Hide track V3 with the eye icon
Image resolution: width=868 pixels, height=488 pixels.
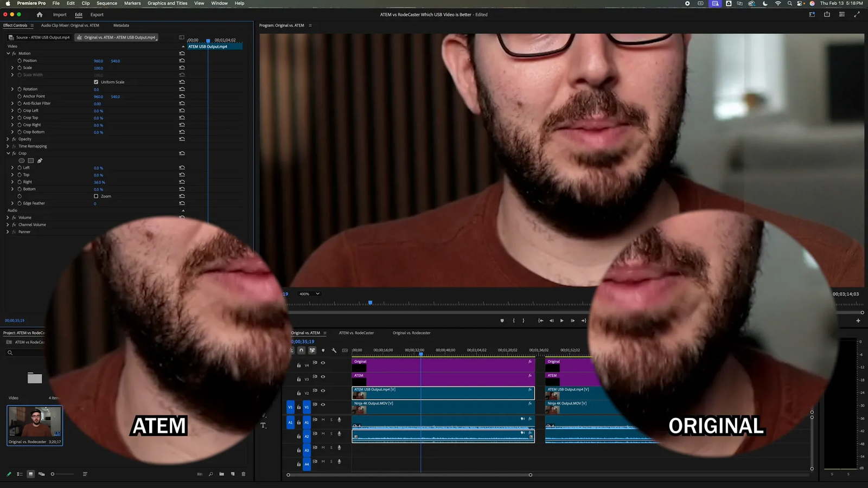(323, 377)
